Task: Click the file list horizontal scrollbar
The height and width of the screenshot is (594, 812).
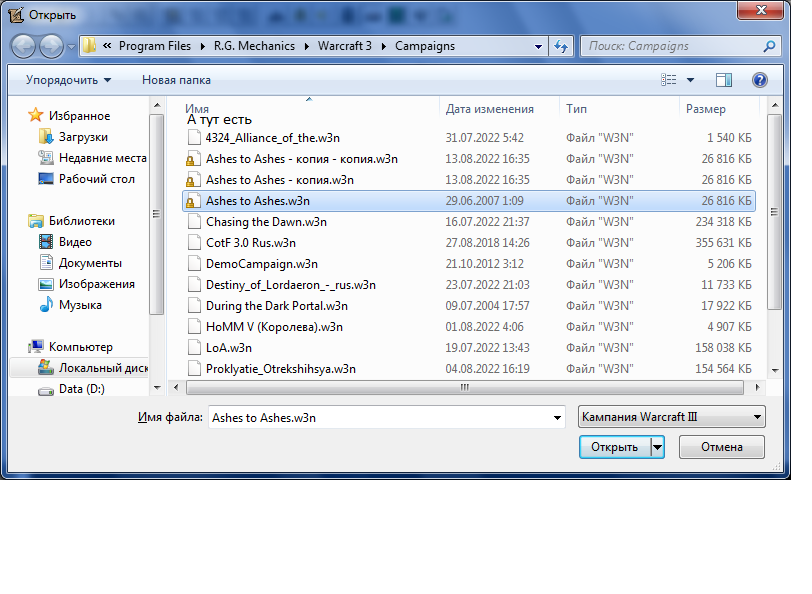Action: [x=465, y=387]
